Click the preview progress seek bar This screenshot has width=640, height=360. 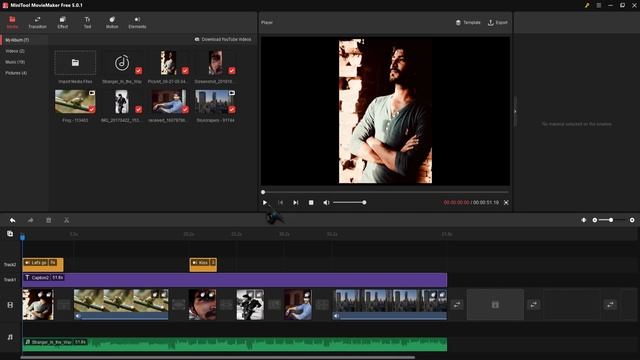point(386,192)
